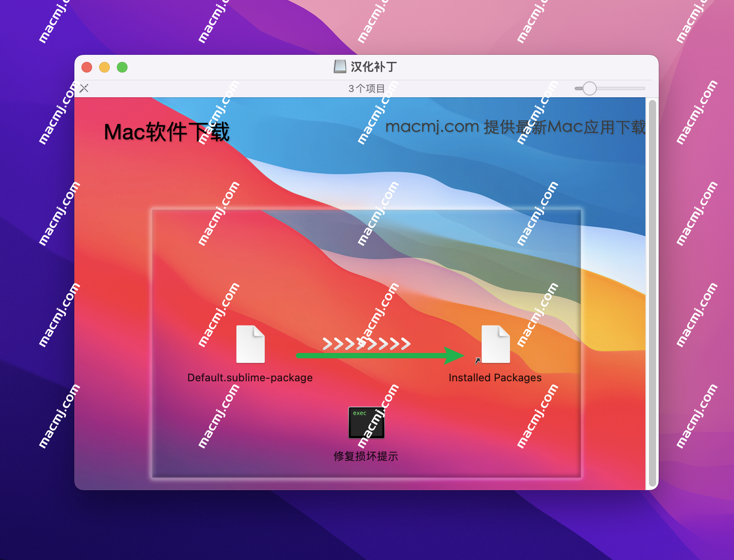Click the Default.sublime-package file name label
The width and height of the screenshot is (734, 560).
coord(250,378)
